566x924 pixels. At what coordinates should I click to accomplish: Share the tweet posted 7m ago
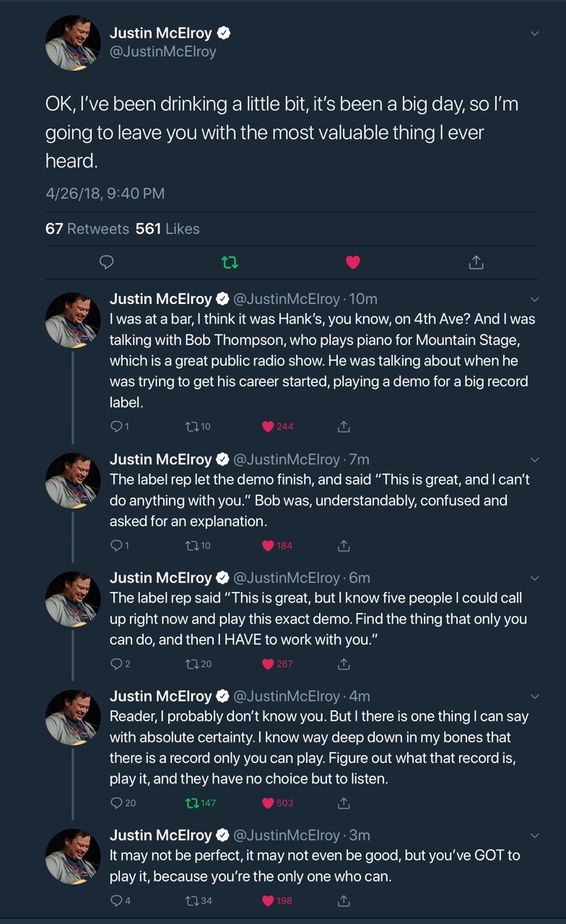(x=344, y=545)
